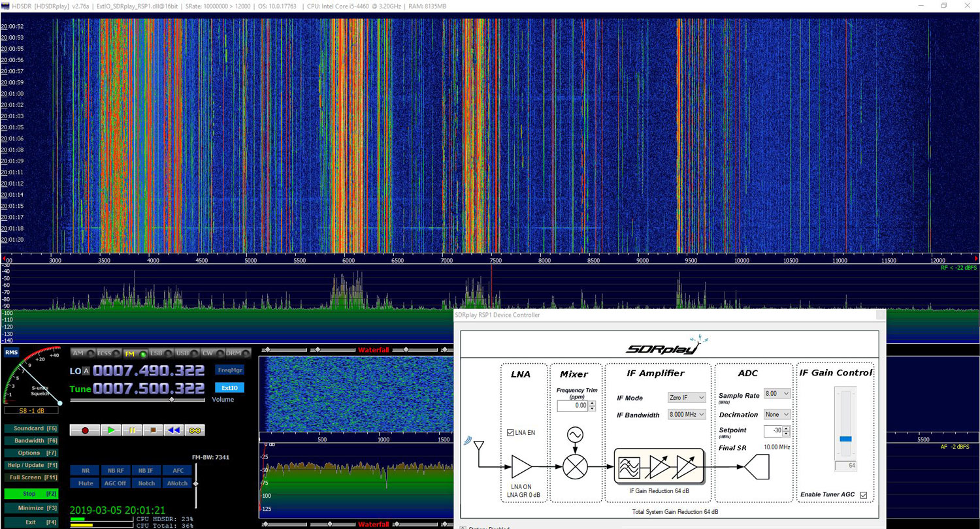Viewport: 980px width, 529px height.
Task: Increase Setpoint with up arrow
Action: coord(787,428)
